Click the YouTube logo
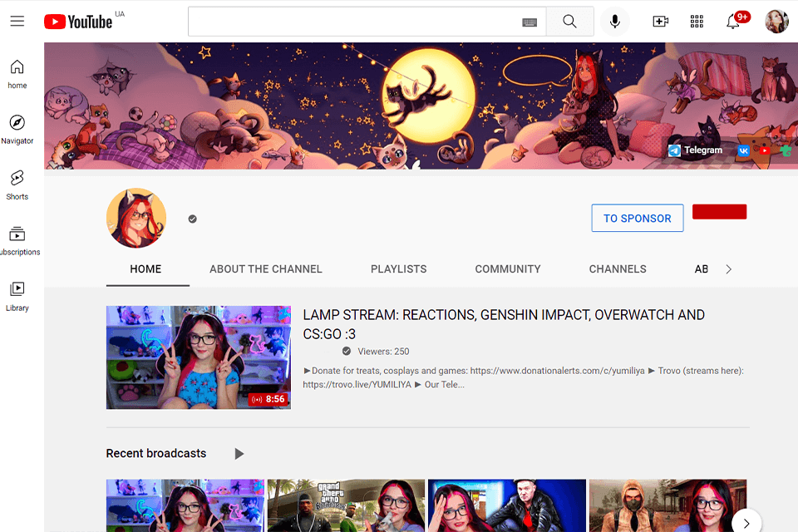This screenshot has height=532, width=798. (78, 22)
